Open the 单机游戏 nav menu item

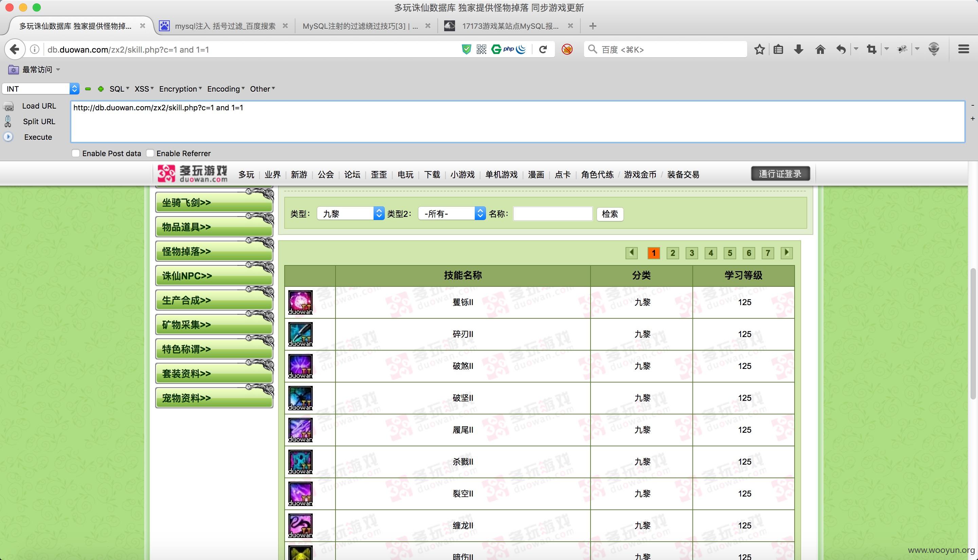(x=501, y=174)
